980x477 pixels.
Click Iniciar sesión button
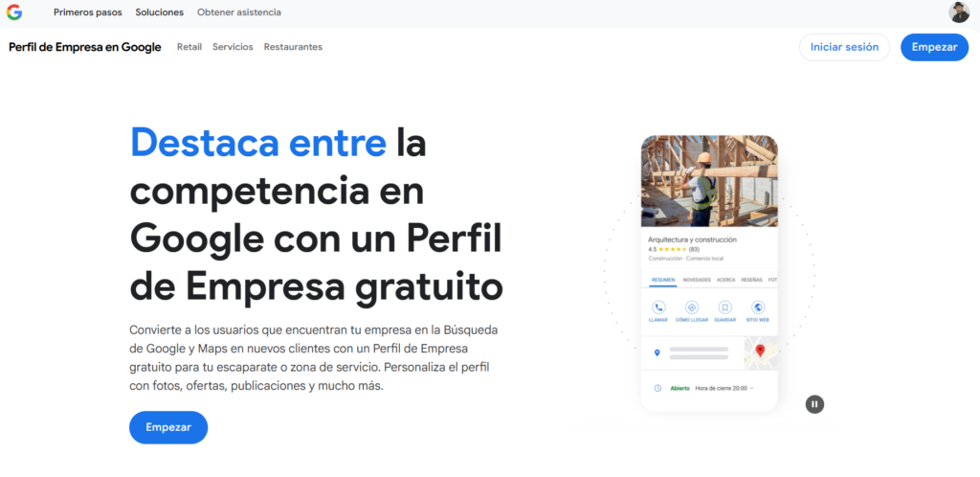point(844,48)
